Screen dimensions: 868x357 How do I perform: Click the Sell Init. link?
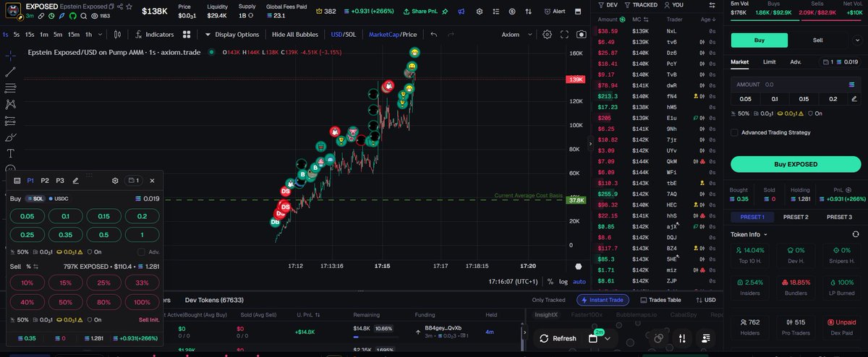tap(148, 319)
